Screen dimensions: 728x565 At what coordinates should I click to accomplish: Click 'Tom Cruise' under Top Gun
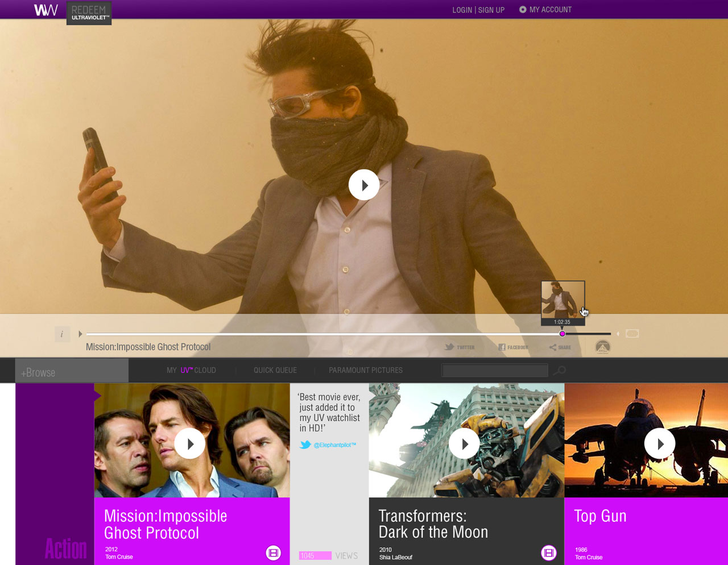(x=589, y=558)
